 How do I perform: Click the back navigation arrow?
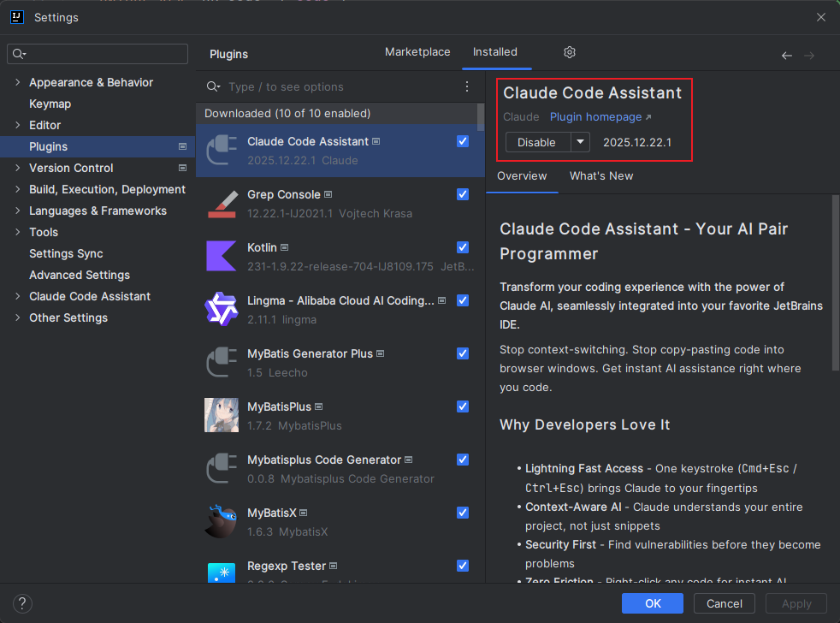787,56
